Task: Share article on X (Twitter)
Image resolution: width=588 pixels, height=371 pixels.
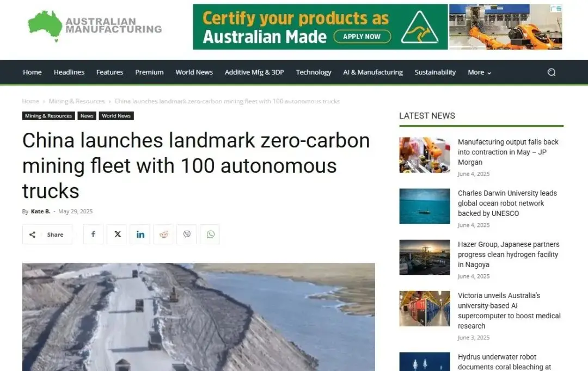Action: (x=117, y=234)
